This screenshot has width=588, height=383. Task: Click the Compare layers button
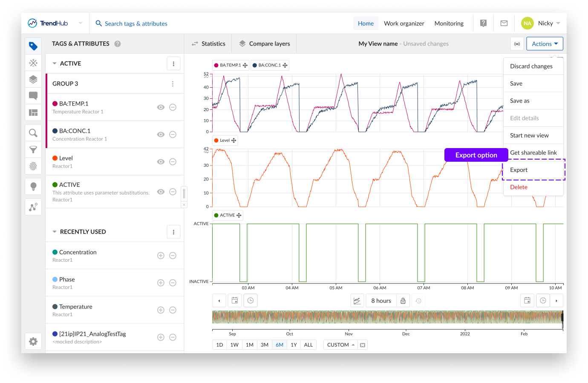click(x=265, y=44)
